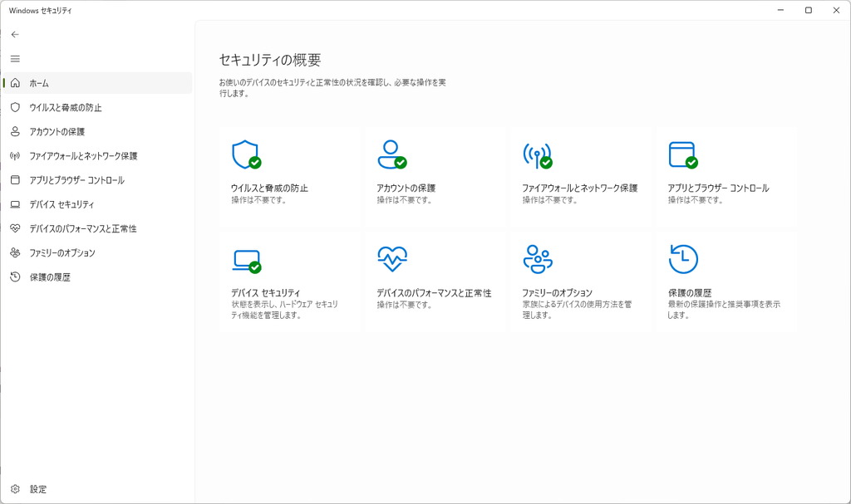Toggle the hamburger navigation menu
The width and height of the screenshot is (851, 504).
pyautogui.click(x=15, y=59)
